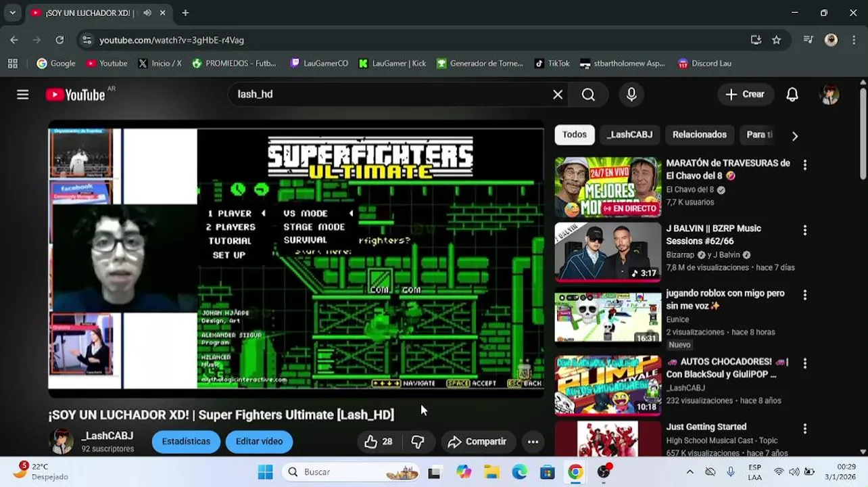Select the Todos filter chip
868x487 pixels.
point(575,135)
